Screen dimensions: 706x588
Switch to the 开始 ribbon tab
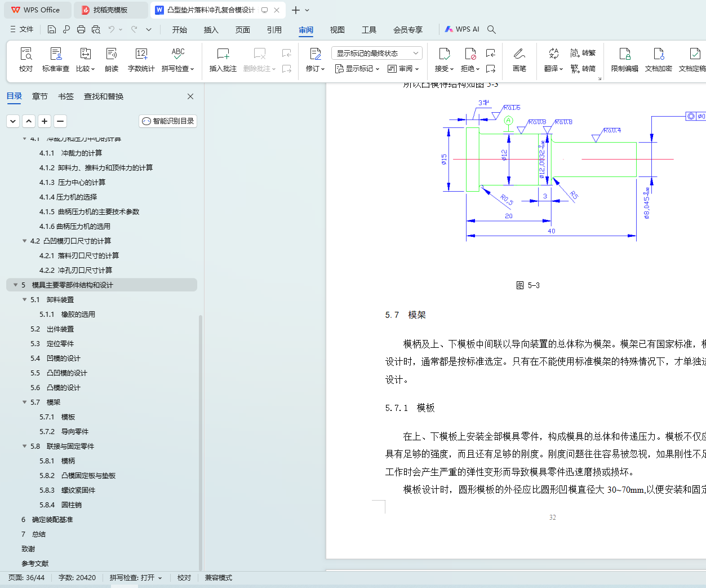coord(180,30)
